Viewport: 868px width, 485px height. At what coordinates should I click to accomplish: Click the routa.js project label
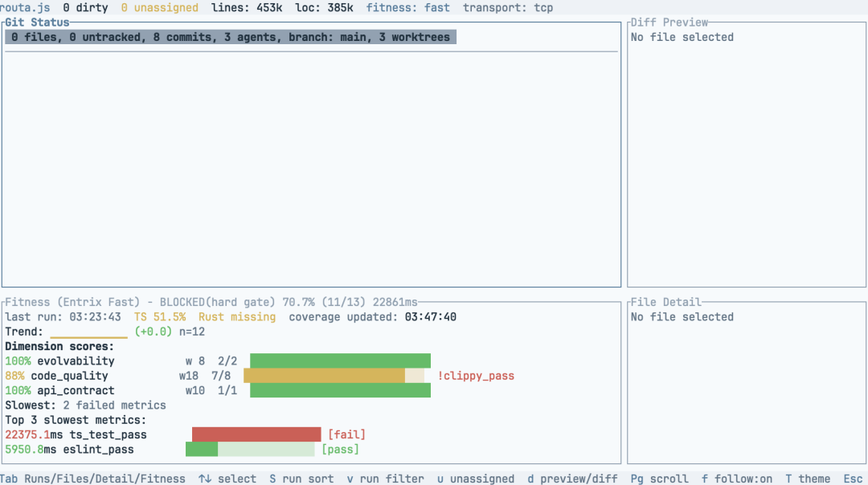(25, 8)
